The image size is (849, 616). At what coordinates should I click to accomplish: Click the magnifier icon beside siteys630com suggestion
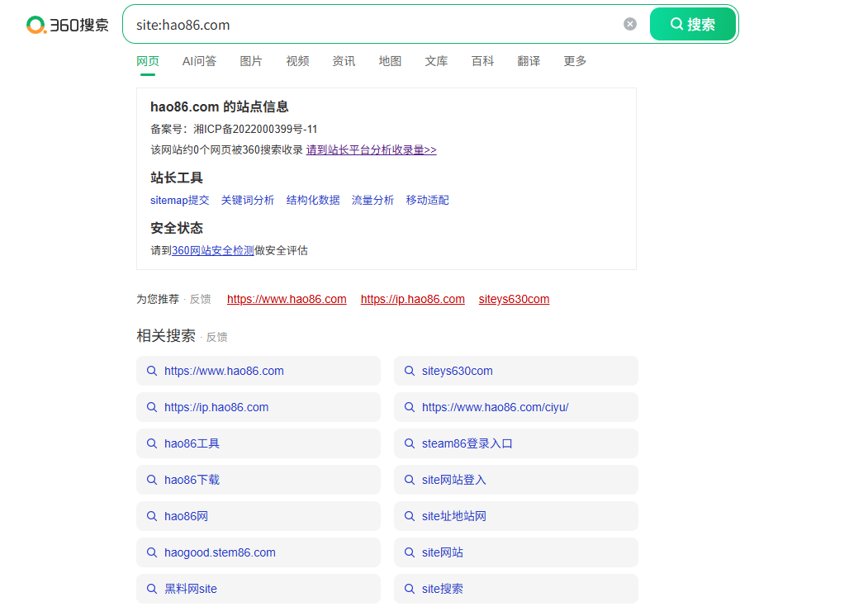(x=410, y=371)
